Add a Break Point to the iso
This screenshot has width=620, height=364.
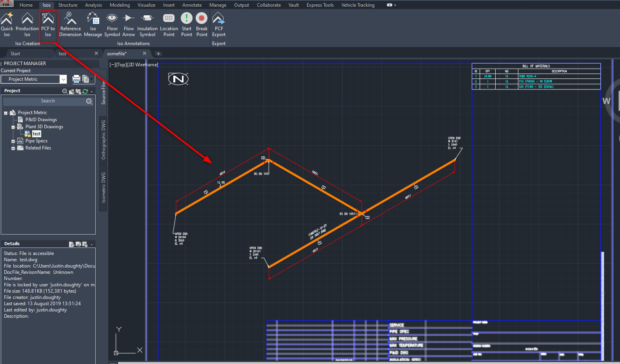[202, 24]
